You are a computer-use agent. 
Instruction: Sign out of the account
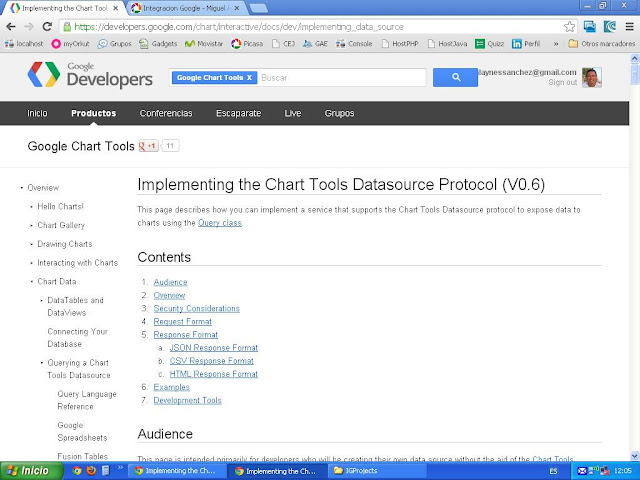click(x=562, y=82)
